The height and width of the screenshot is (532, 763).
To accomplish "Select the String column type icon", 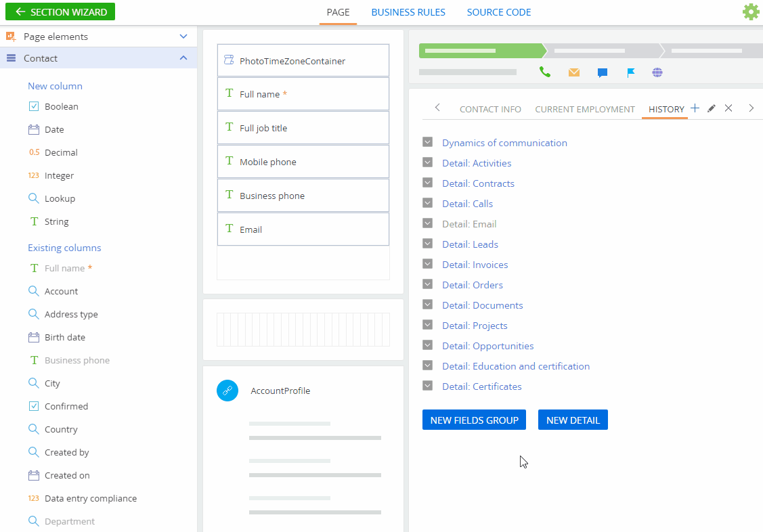I will 32,221.
